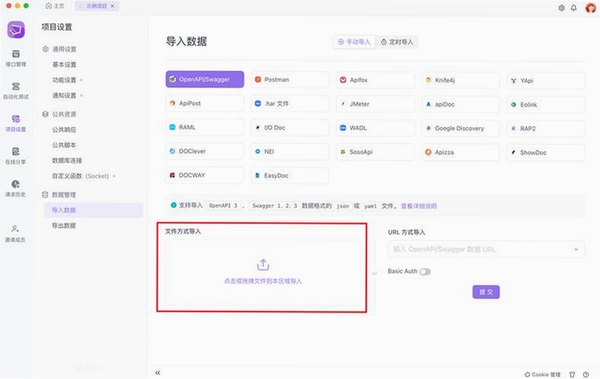Select EasyDoc import format
The width and height of the screenshot is (600, 379).
point(290,175)
